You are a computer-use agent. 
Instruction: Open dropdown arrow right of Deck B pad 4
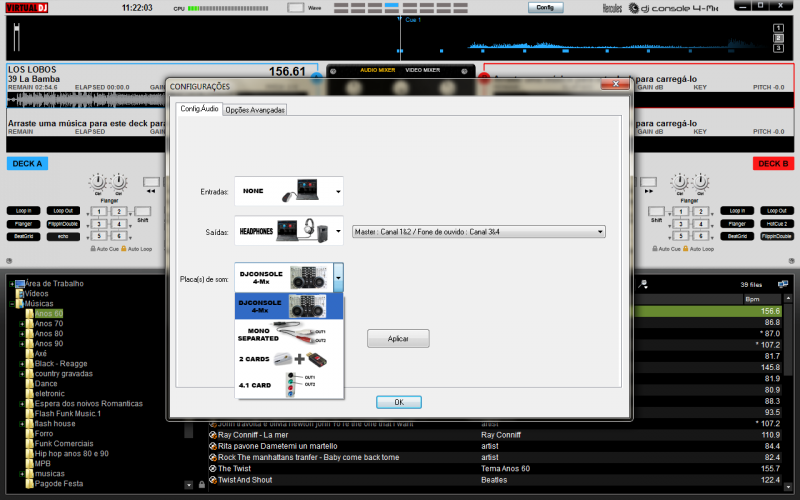[x=711, y=226]
